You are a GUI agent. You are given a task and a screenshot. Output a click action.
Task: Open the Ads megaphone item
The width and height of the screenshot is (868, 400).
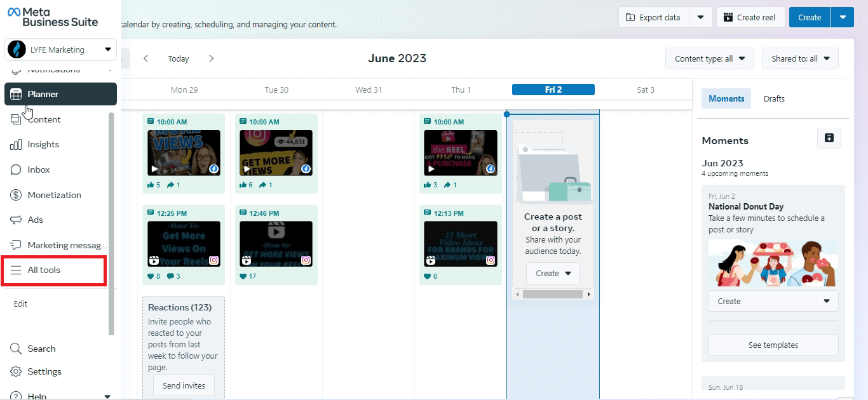(x=35, y=220)
